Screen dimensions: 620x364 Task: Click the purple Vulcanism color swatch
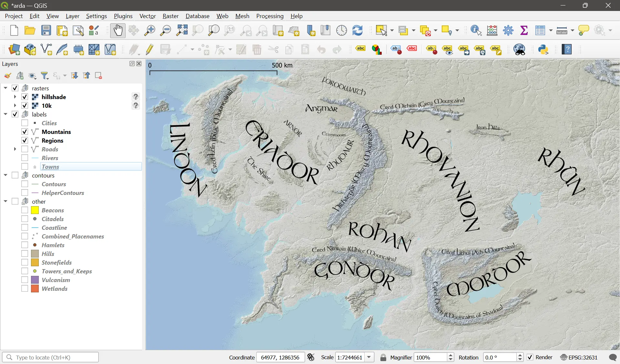35,280
